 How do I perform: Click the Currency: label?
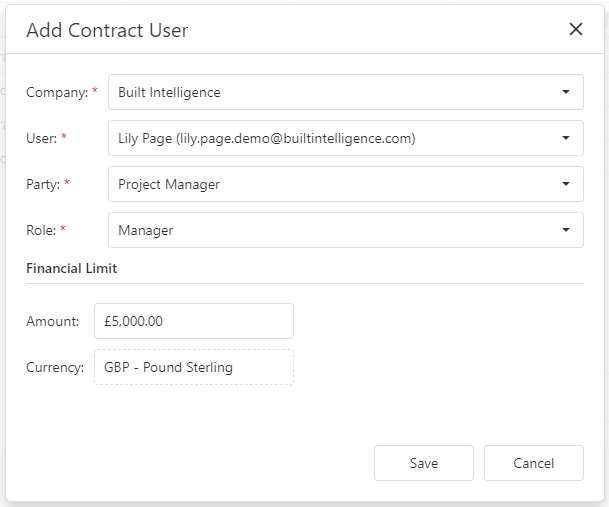coord(55,368)
